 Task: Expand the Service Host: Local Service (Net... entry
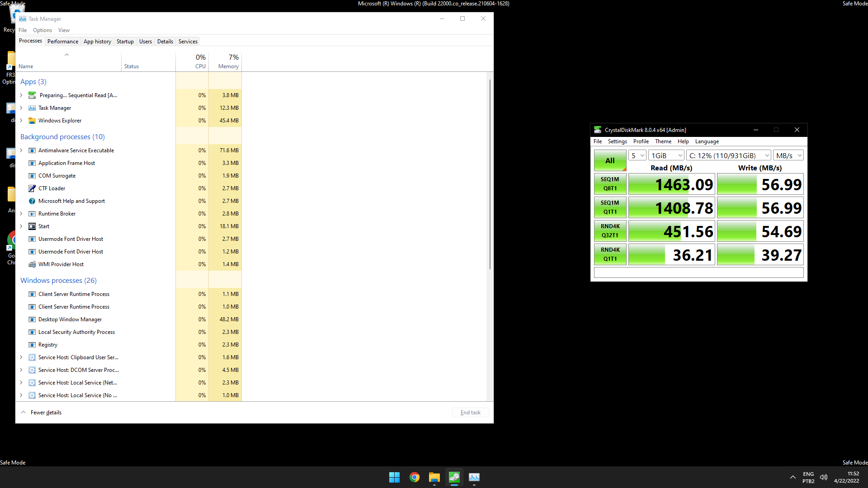(x=21, y=383)
